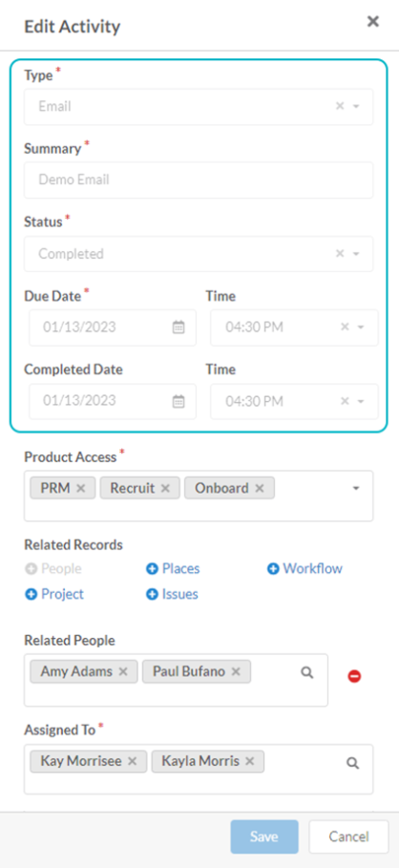This screenshot has width=399, height=868.
Task: Click into the Summary text field
Action: coord(199,180)
